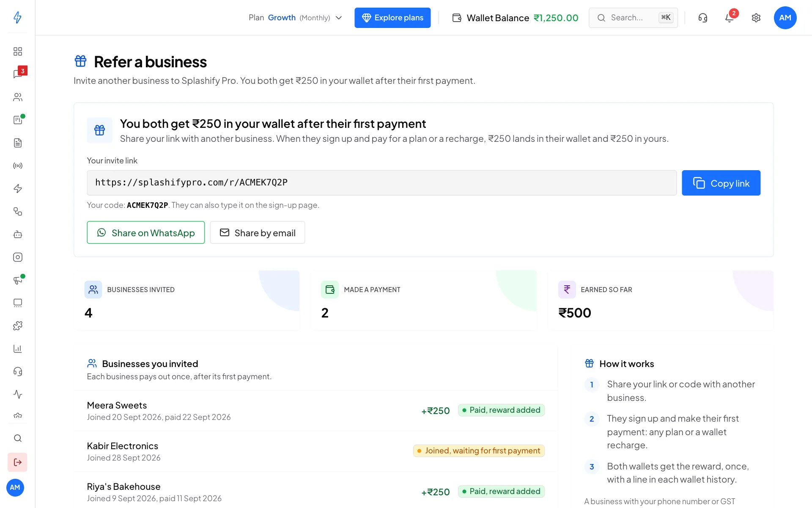Click Share by email button
The image size is (812, 508).
(257, 232)
